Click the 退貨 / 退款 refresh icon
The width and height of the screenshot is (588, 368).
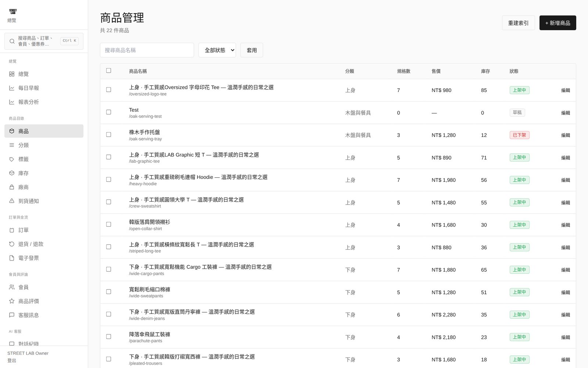coord(12,244)
